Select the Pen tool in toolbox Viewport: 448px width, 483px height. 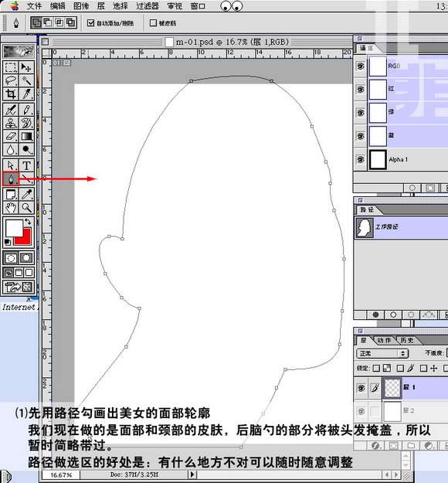[11, 179]
